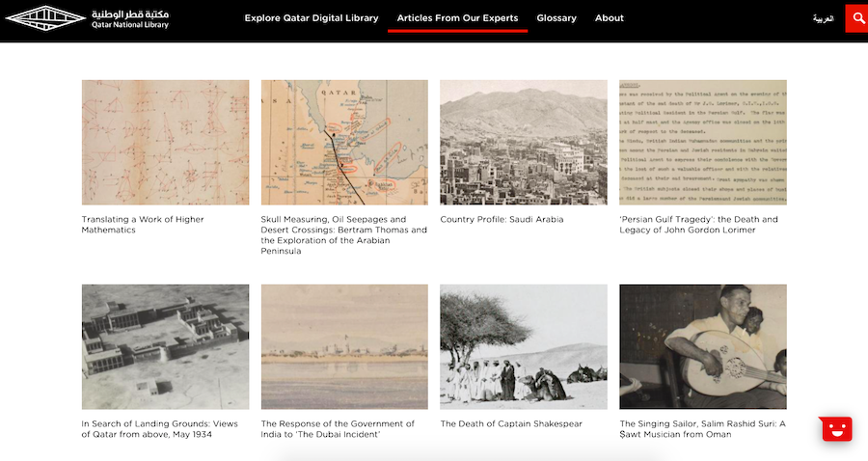The image size is (868, 461).
Task: Open Skull Measuring, Oil Seepages article title
Action: pyautogui.click(x=343, y=235)
